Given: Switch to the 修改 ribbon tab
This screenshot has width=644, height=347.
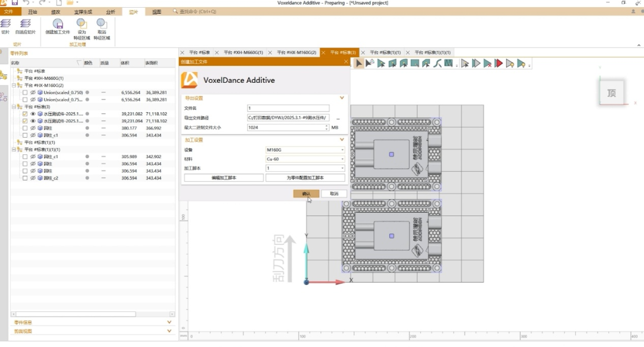Looking at the screenshot, I should tap(55, 12).
